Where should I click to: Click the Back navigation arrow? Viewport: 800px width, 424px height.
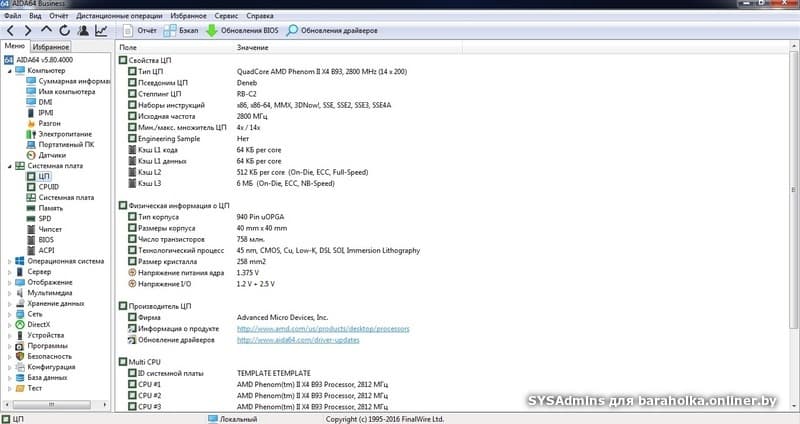coord(10,31)
